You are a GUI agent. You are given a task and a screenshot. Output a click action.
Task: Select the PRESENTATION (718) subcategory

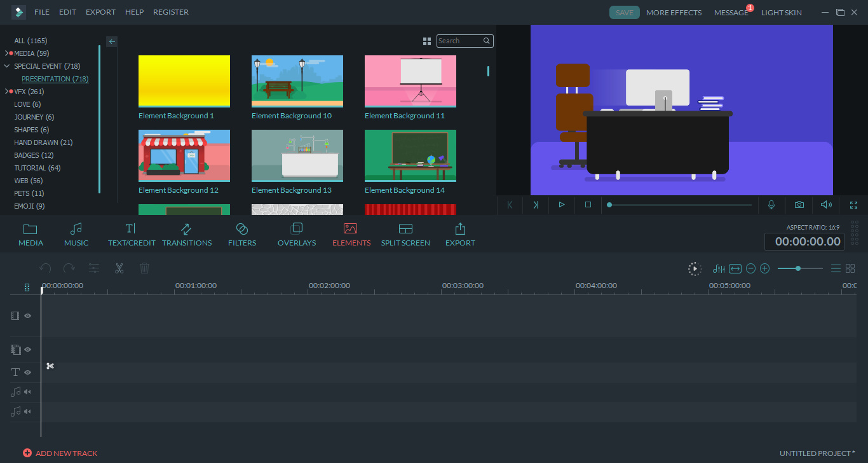55,79
